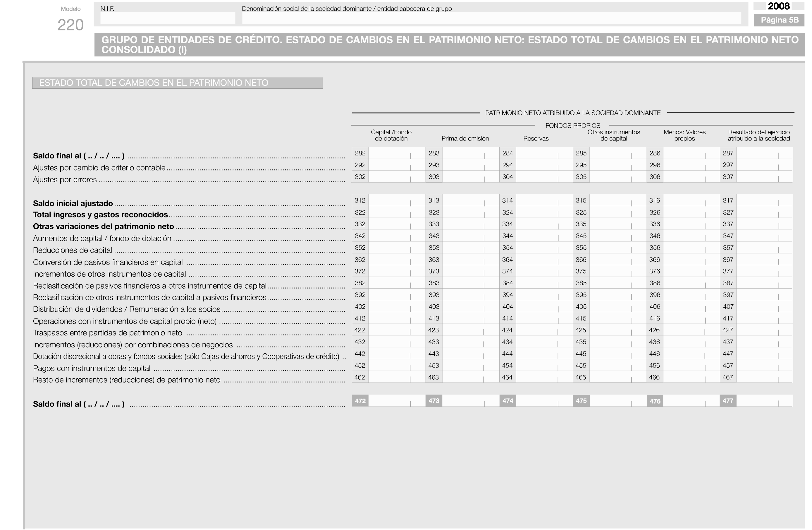Click the Pagos con instrumentos de capital label
This screenshot has width=812, height=530.
click(92, 368)
